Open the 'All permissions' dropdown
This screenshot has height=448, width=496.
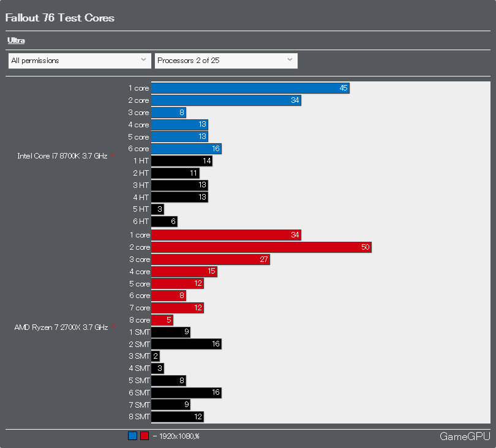80,61
